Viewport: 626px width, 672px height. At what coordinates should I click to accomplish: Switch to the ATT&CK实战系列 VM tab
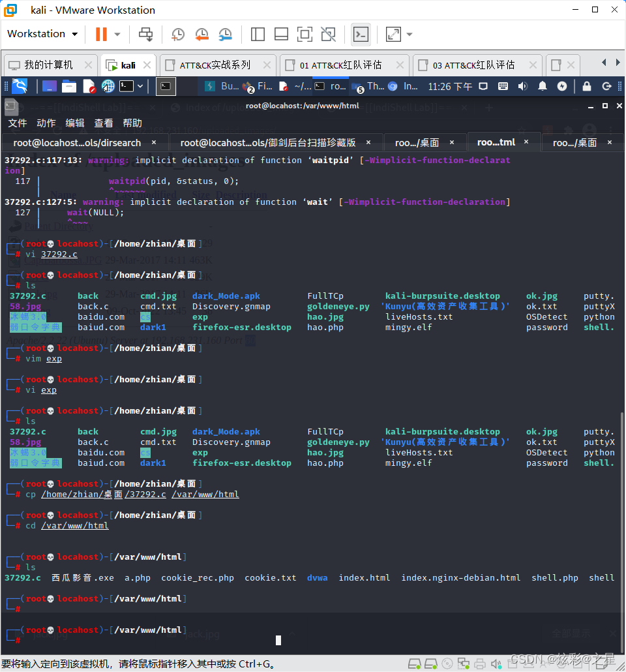tap(215, 65)
